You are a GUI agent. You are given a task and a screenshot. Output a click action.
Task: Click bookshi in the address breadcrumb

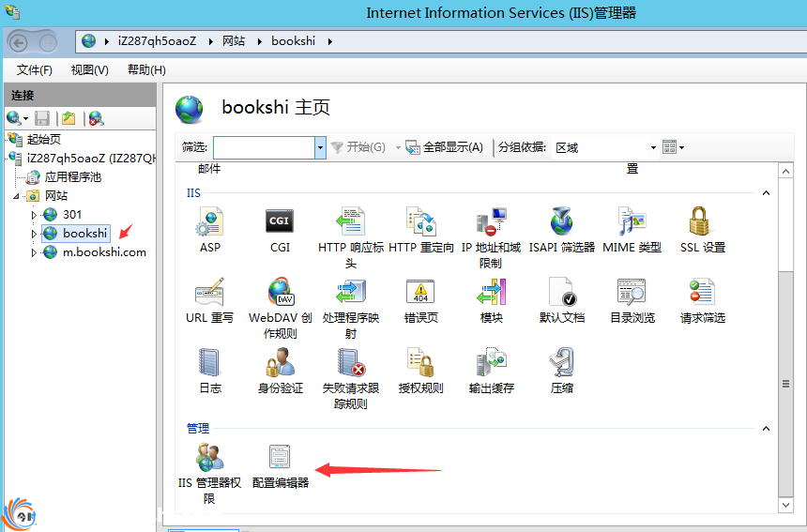(294, 41)
